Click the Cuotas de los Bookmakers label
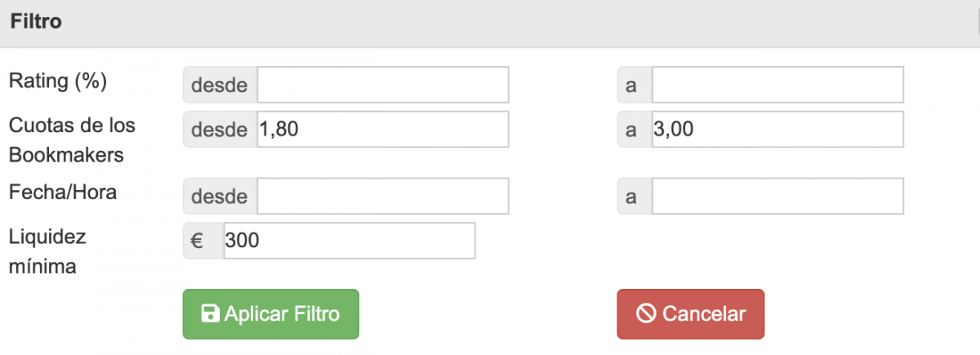This screenshot has width=980, height=355. (72, 140)
